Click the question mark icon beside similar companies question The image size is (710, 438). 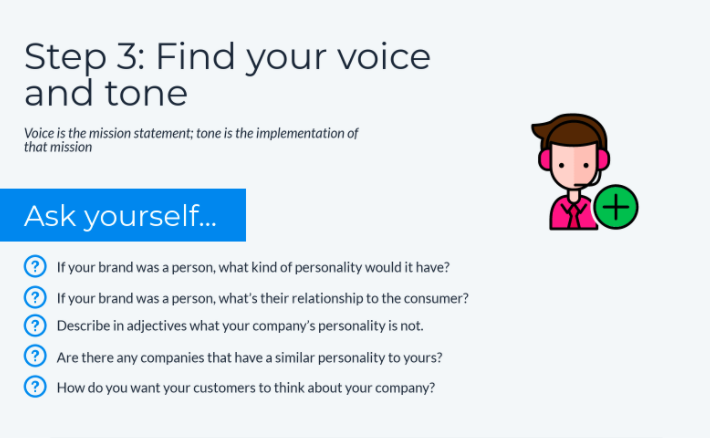point(35,356)
